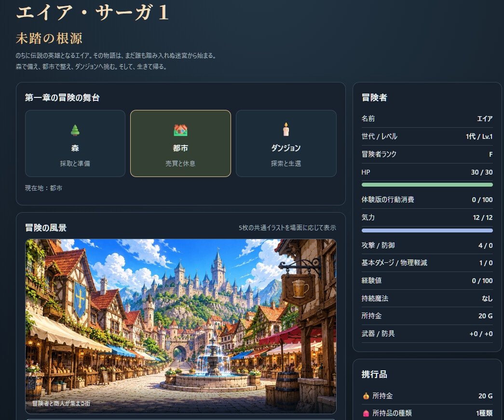Click the 探索と生還 description under ダンジョン
The width and height of the screenshot is (504, 420).
[x=286, y=163]
